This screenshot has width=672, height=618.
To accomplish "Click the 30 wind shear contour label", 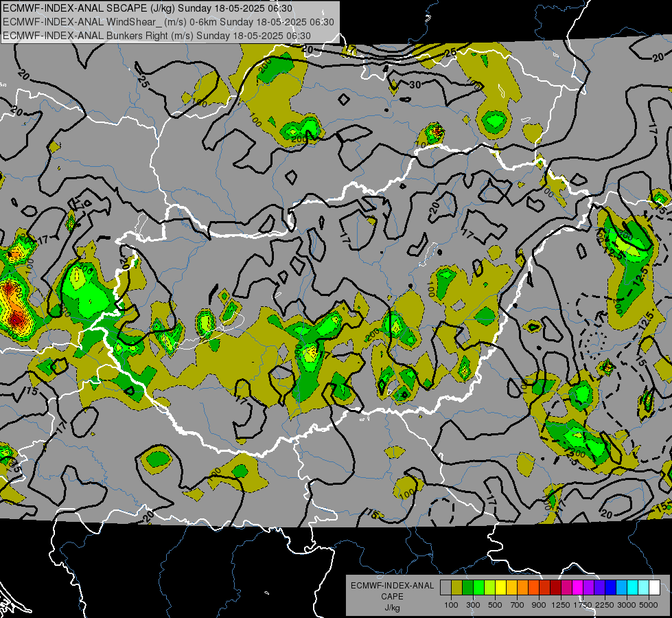I will [x=415, y=85].
